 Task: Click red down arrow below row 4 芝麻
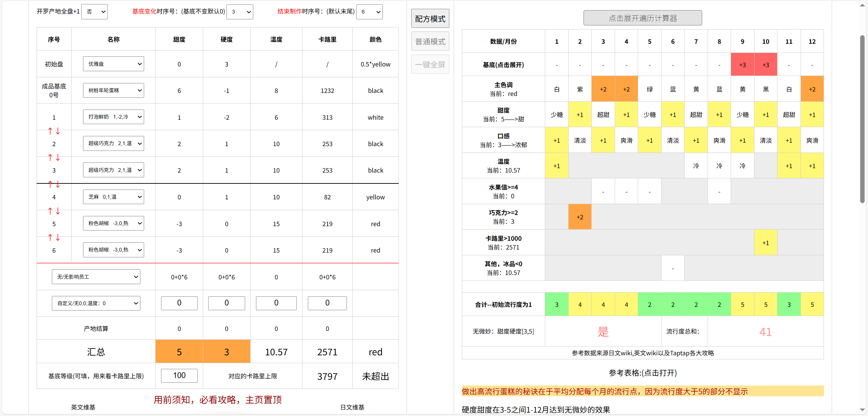click(x=58, y=211)
